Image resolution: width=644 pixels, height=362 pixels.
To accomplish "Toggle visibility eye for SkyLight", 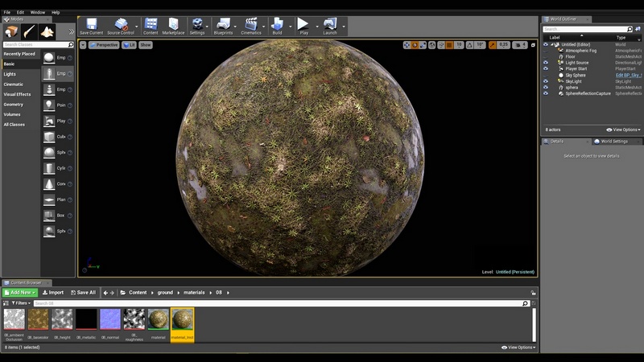I will coord(546,81).
